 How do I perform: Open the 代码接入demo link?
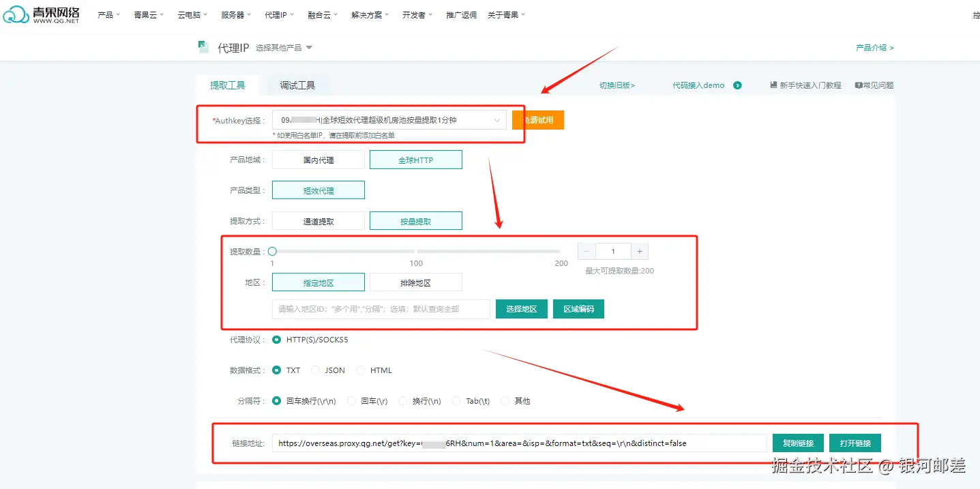click(698, 85)
